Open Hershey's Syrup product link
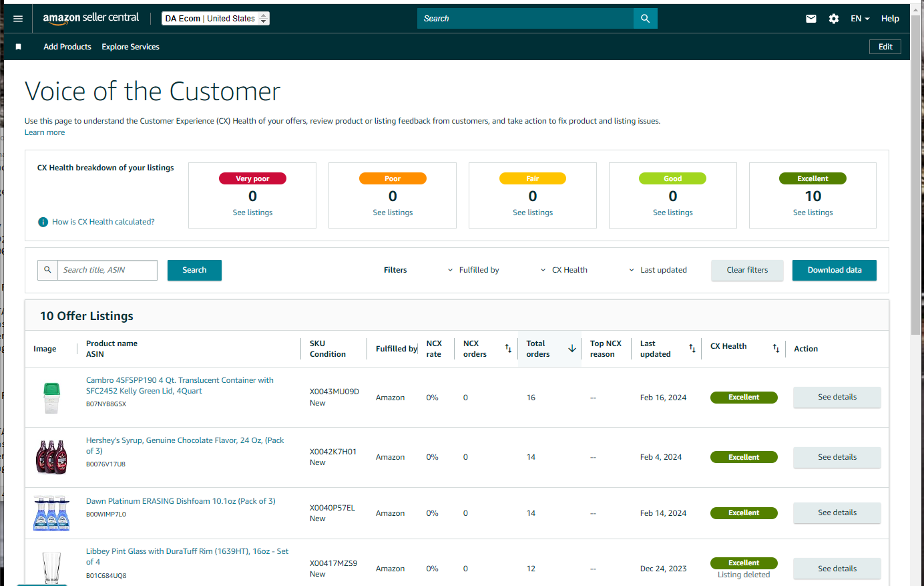Image resolution: width=924 pixels, height=586 pixels. pos(185,446)
